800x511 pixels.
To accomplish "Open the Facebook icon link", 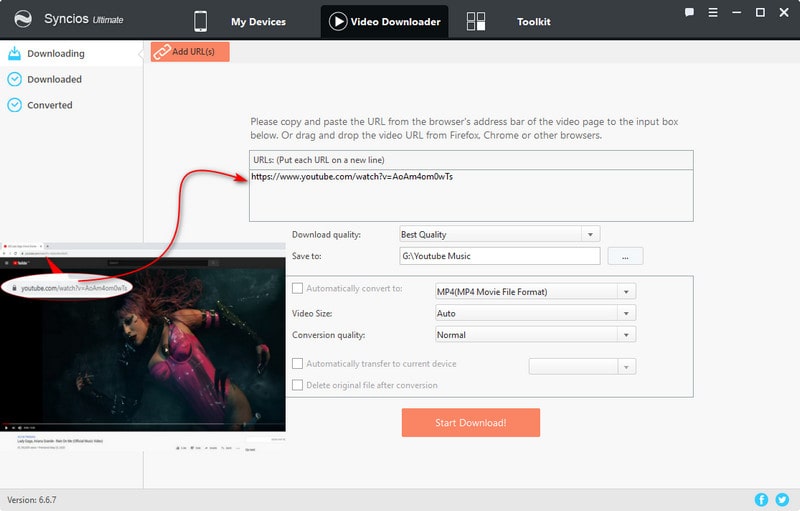I will click(x=761, y=500).
